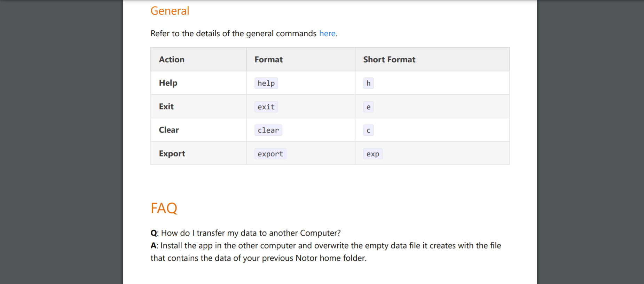Click the 'h' short format code
644x284 pixels.
(x=368, y=83)
